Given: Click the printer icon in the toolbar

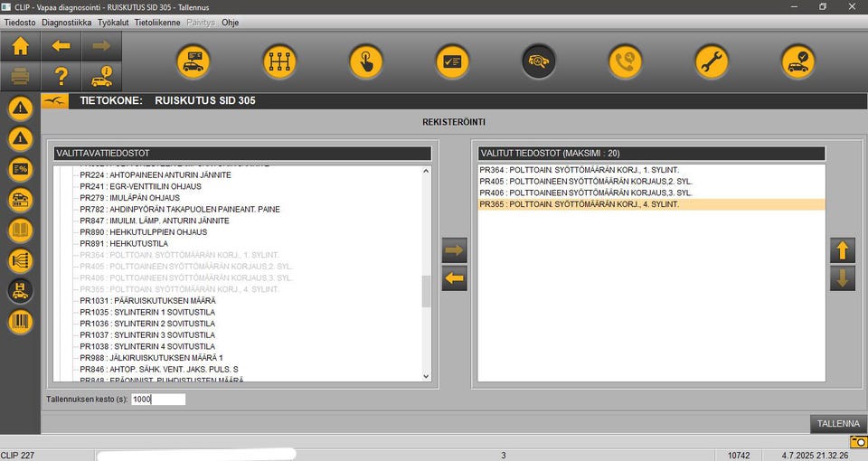Looking at the screenshot, I should click(21, 76).
